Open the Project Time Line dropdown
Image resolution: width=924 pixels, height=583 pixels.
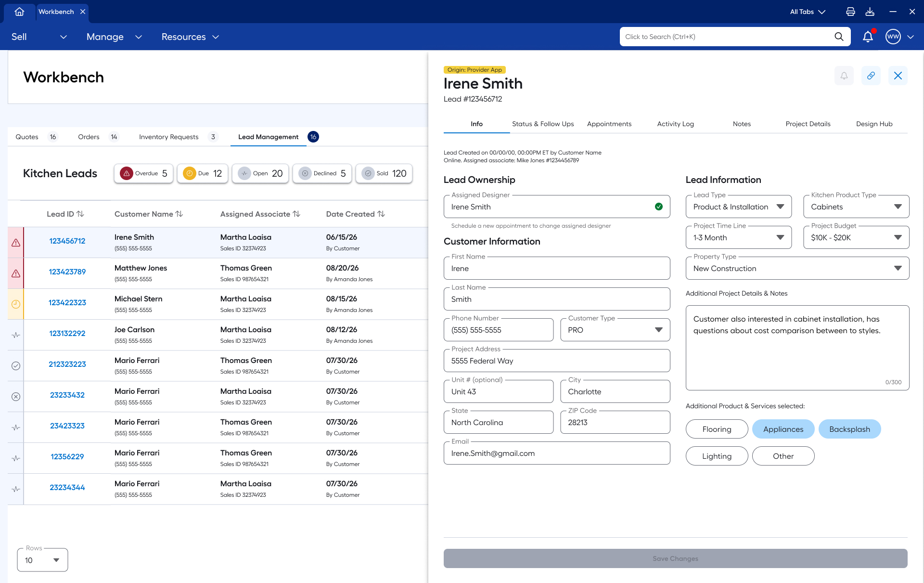(739, 237)
